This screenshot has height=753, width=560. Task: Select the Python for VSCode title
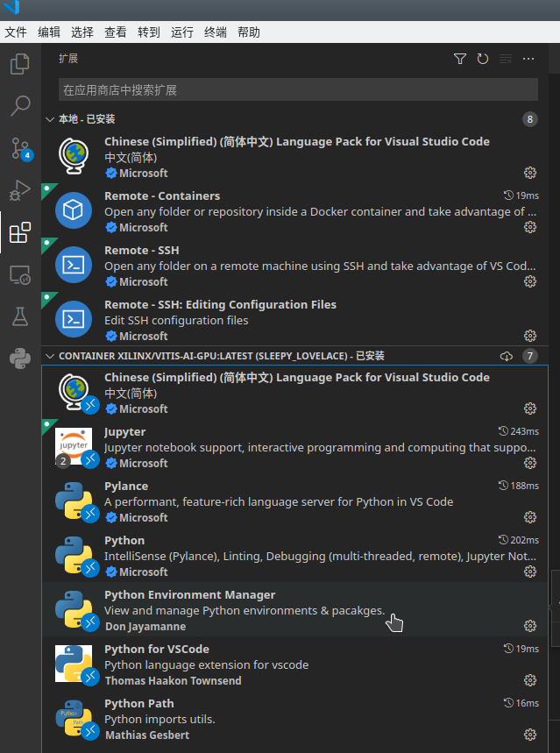coord(157,649)
